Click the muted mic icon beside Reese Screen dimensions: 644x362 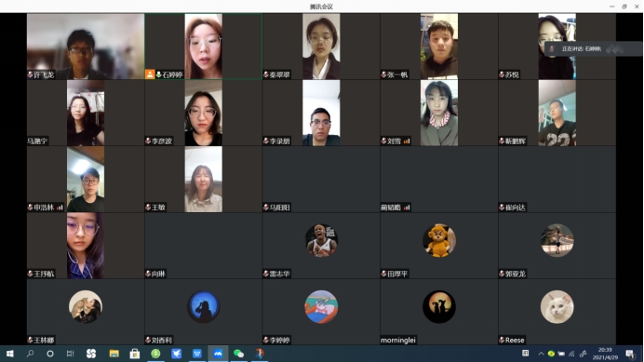pos(502,340)
